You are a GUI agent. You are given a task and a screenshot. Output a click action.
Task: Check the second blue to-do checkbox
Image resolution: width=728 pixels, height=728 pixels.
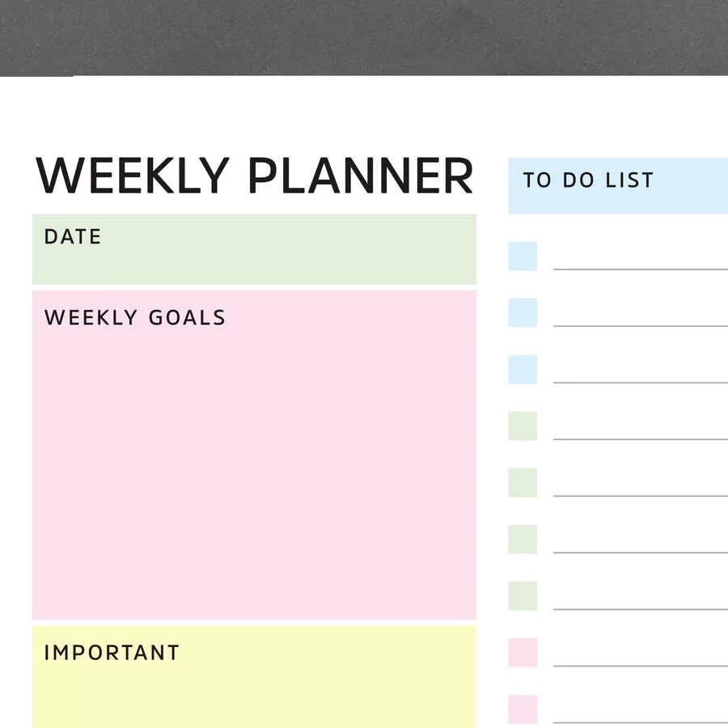523,312
